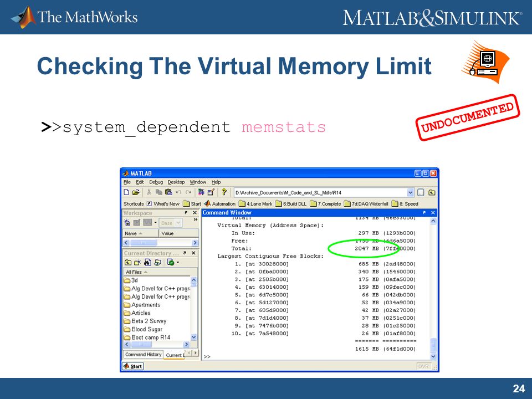Screen dimensions: 532x399
Task: Open reports icon with green checkmark
Action: pos(171,262)
